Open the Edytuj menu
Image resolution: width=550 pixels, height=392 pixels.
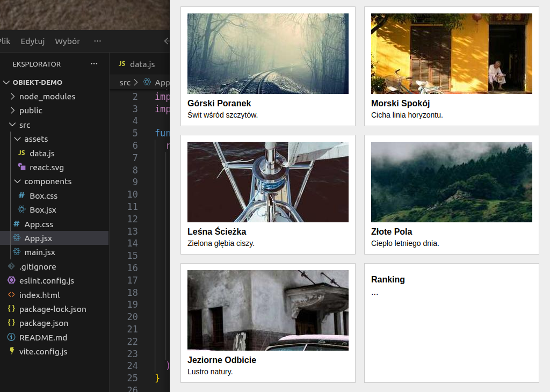(x=32, y=41)
